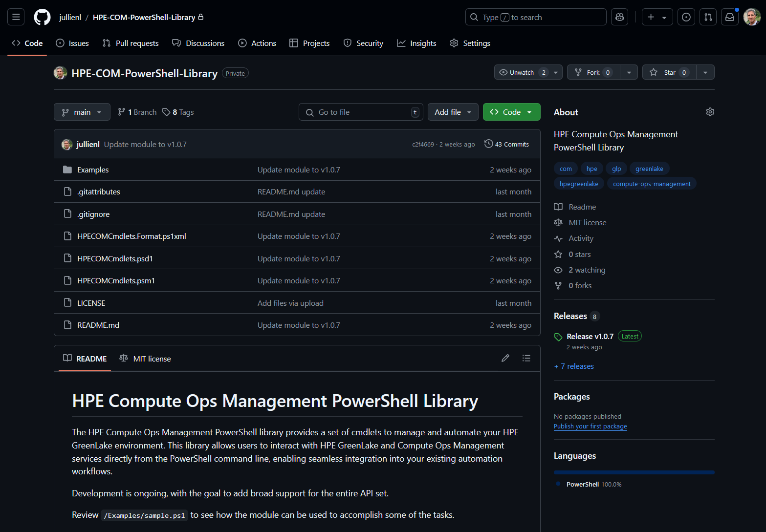The width and height of the screenshot is (766, 532).
Task: Open the + 7 releases link
Action: tap(574, 366)
